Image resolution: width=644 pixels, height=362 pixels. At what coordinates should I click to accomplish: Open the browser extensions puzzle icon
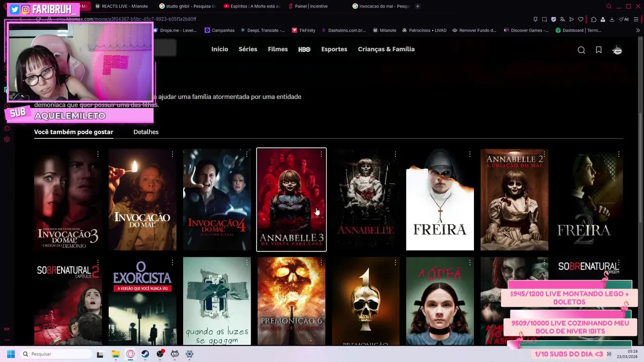[594, 19]
